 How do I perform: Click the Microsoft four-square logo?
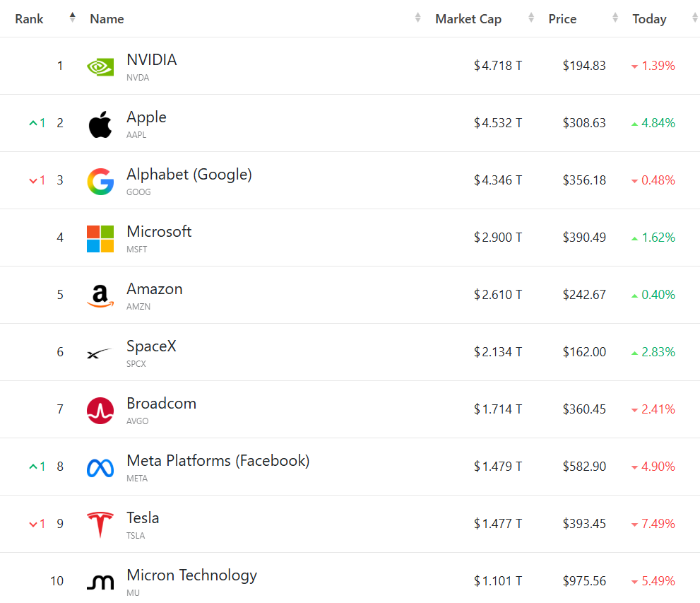coord(100,239)
